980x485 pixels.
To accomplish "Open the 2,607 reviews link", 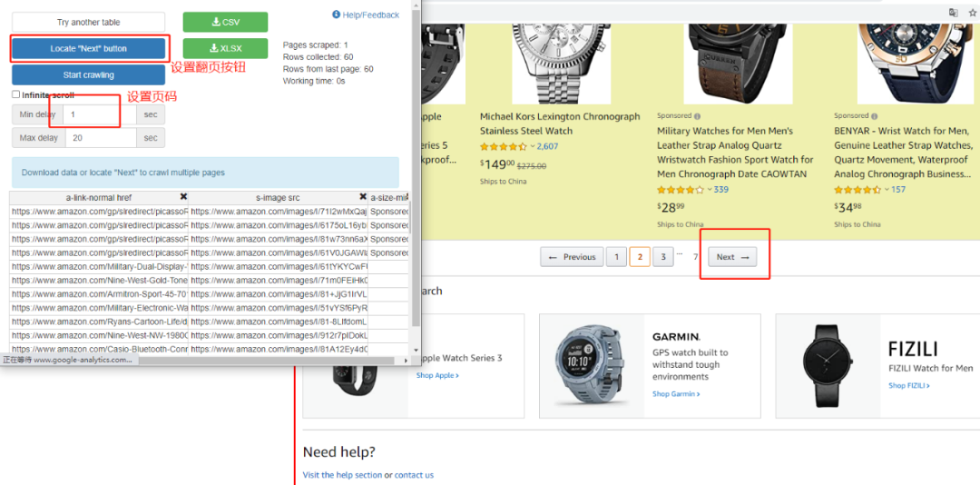I will tap(547, 146).
